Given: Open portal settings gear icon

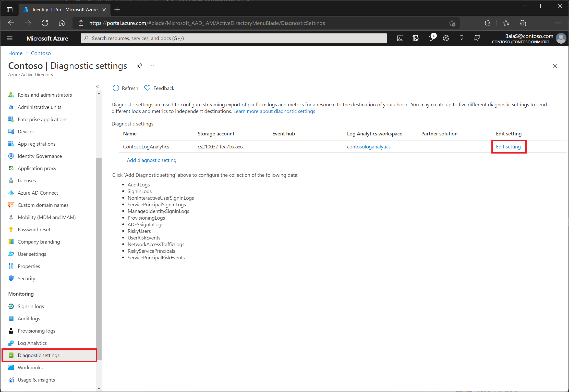Looking at the screenshot, I should (446, 38).
